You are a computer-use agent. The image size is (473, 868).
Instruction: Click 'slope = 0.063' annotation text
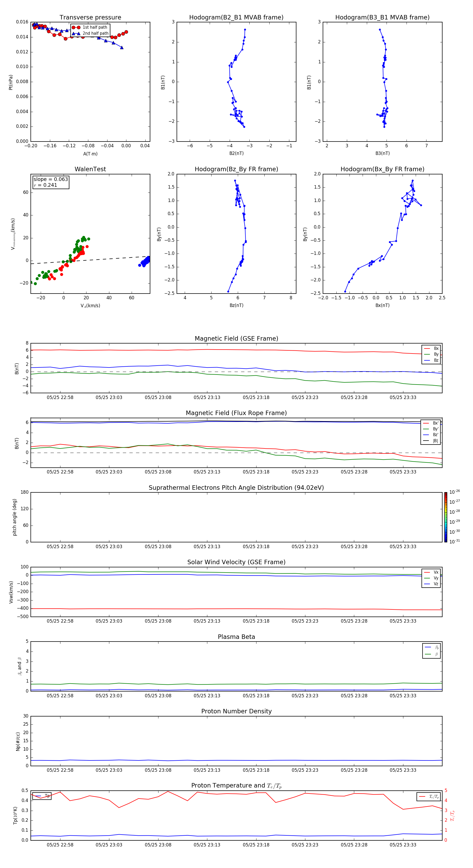click(50, 179)
